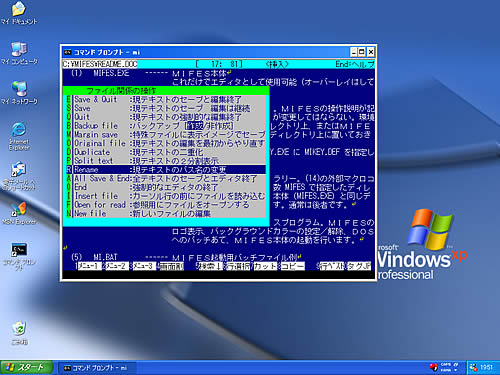Choose the Original file menu entry

166,143
